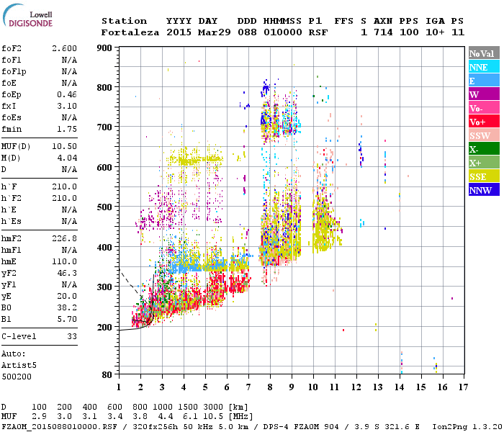Click the Mar29 date in the header
The height and width of the screenshot is (432, 504).
pyautogui.click(x=214, y=32)
